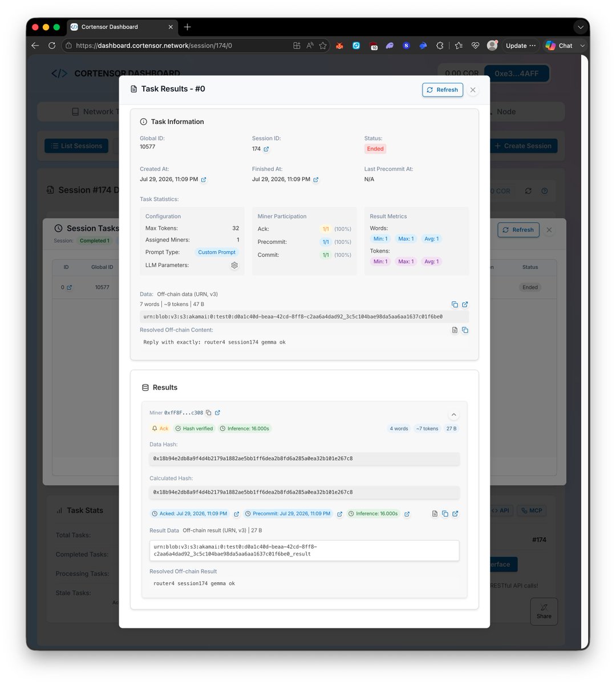Screen dimensions: 616x685
Task: Reload the browser page
Action: tap(52, 46)
